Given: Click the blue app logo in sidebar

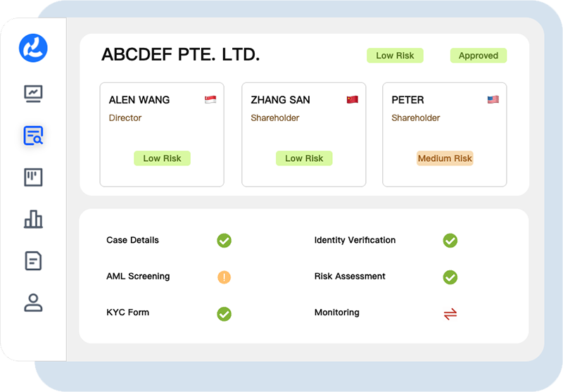Looking at the screenshot, I should point(33,48).
